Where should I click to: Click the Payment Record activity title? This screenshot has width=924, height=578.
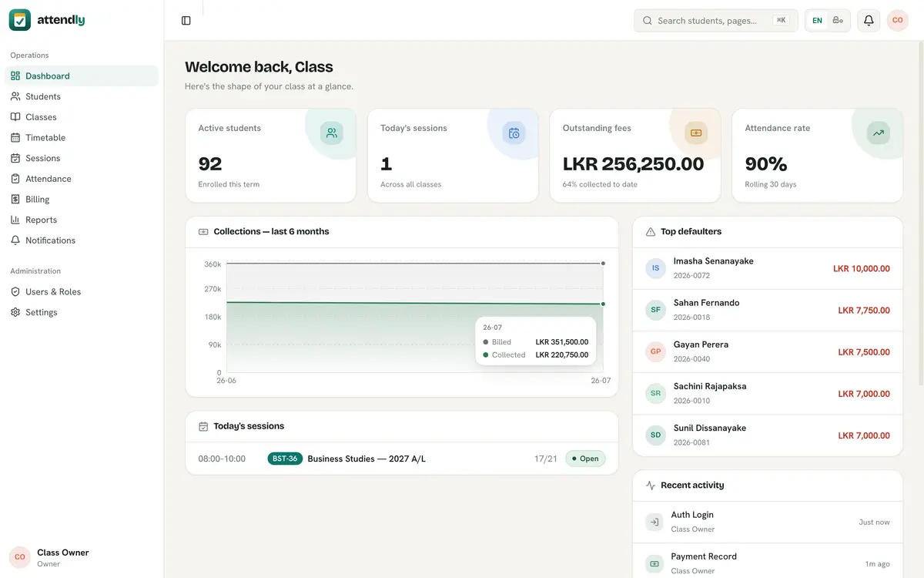(x=704, y=556)
